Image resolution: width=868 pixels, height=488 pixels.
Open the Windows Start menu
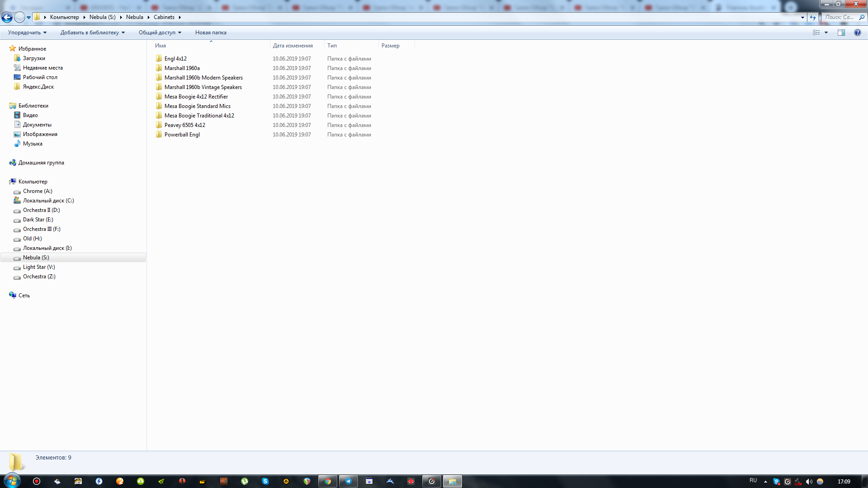click(x=12, y=481)
